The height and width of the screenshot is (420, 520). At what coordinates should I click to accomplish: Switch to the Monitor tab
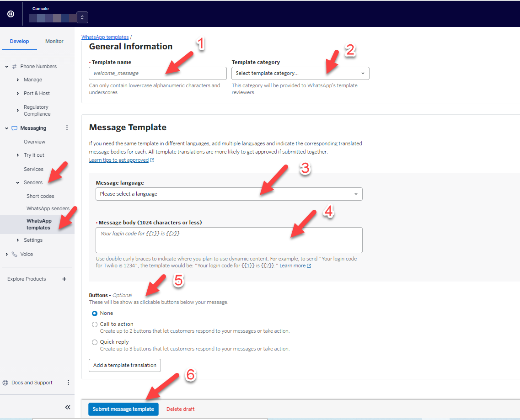click(x=54, y=41)
